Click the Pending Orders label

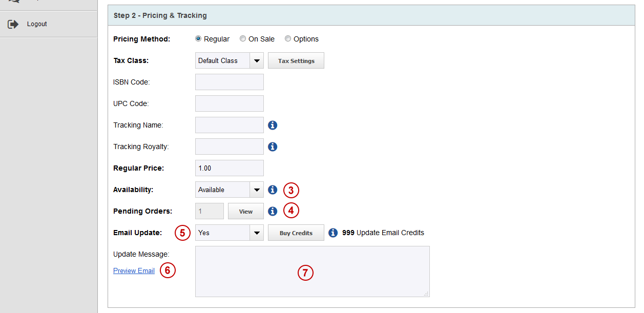143,211
